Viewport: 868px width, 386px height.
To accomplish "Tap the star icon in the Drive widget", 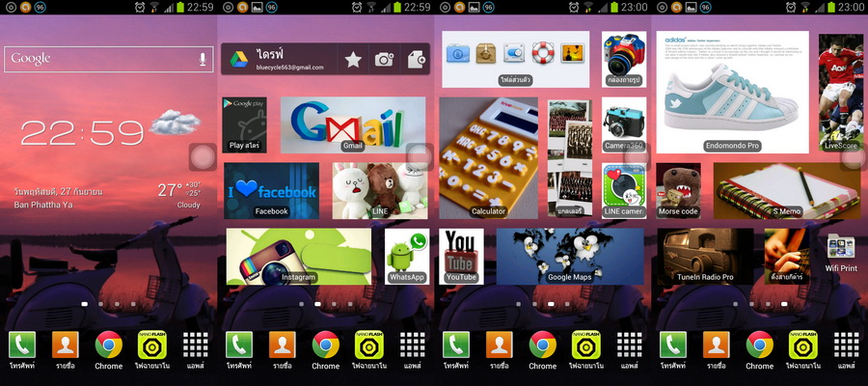I will pos(353,59).
